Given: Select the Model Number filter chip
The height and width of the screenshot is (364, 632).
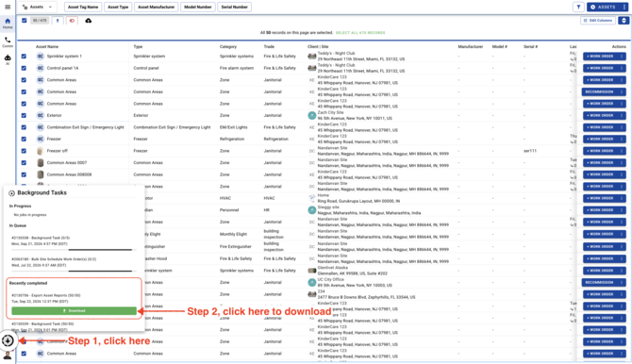Looking at the screenshot, I should click(x=197, y=7).
